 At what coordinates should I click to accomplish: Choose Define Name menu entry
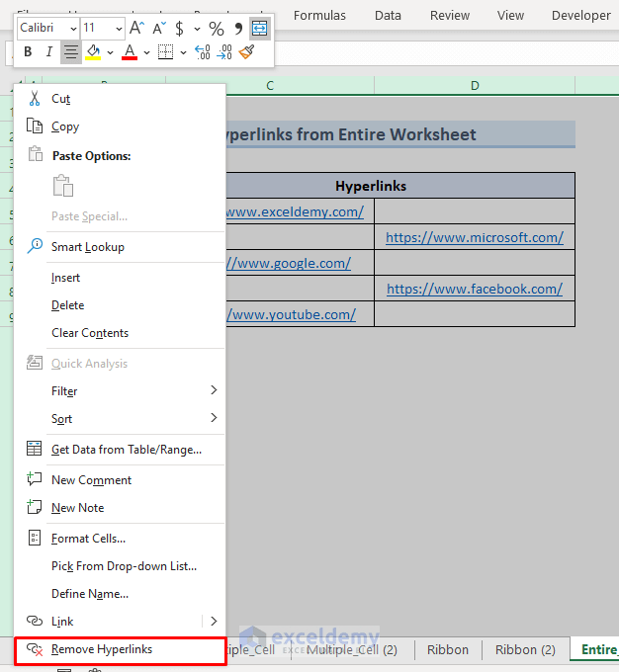click(120, 594)
